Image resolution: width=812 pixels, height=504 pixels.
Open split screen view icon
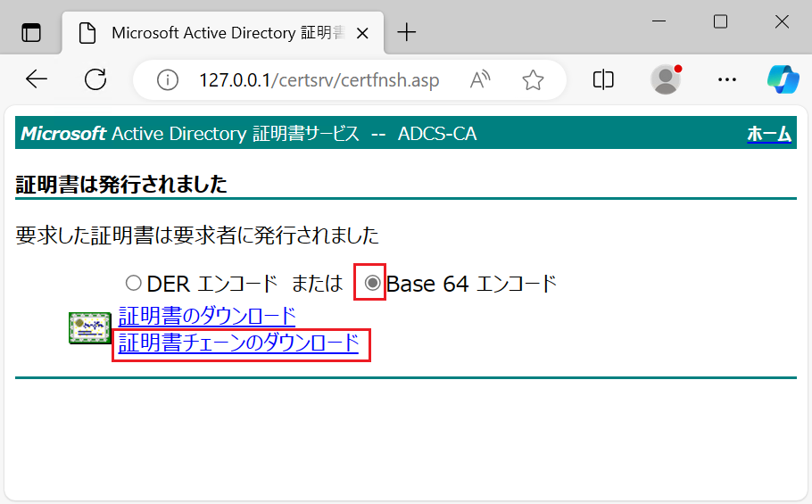pyautogui.click(x=603, y=80)
